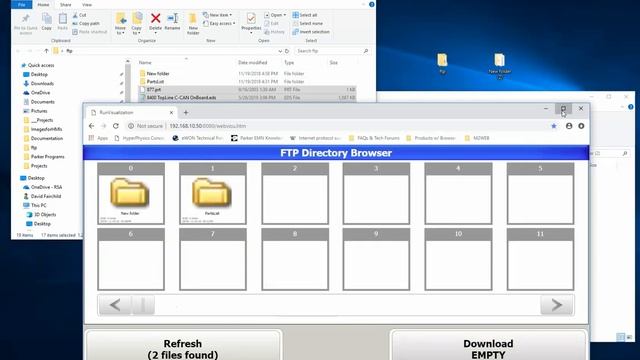Open the Parker EMN Knowledge bookmark

pyautogui.click(x=257, y=138)
